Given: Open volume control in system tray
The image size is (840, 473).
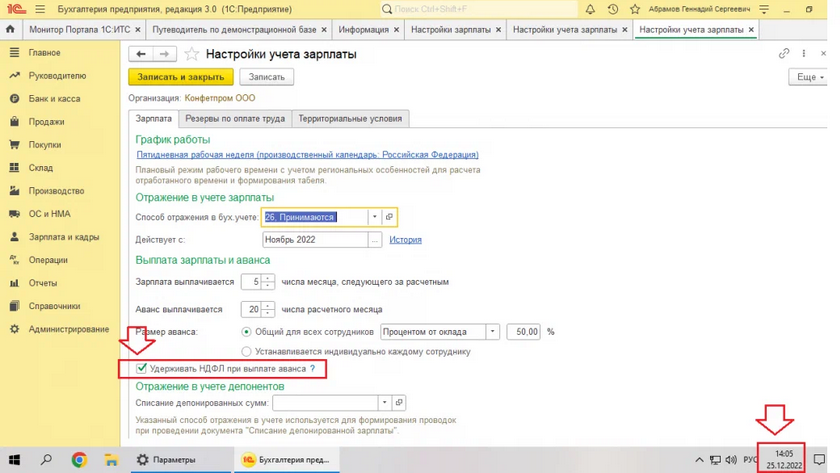Looking at the screenshot, I should 731,460.
